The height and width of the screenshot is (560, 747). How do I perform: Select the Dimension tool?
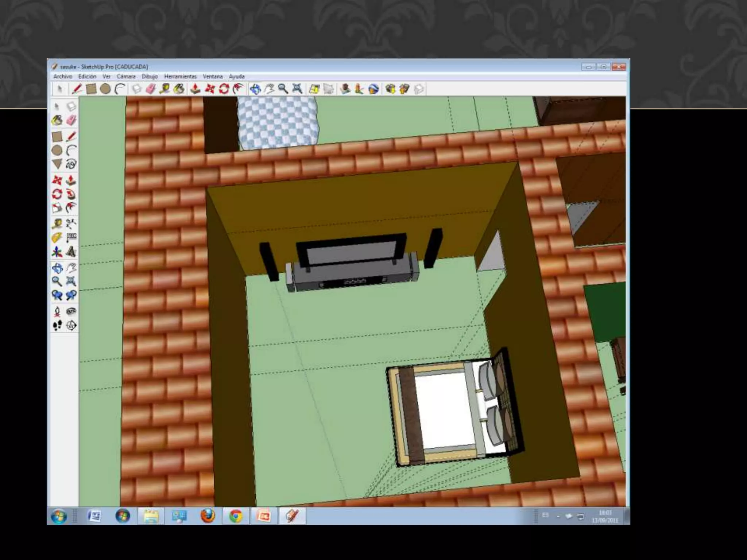pos(71,223)
